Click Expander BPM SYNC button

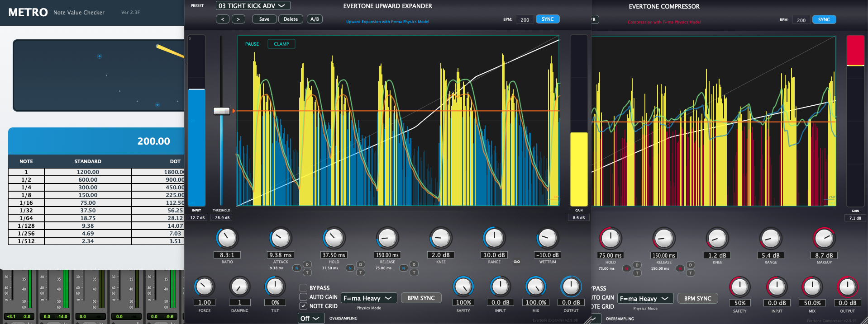coord(421,298)
